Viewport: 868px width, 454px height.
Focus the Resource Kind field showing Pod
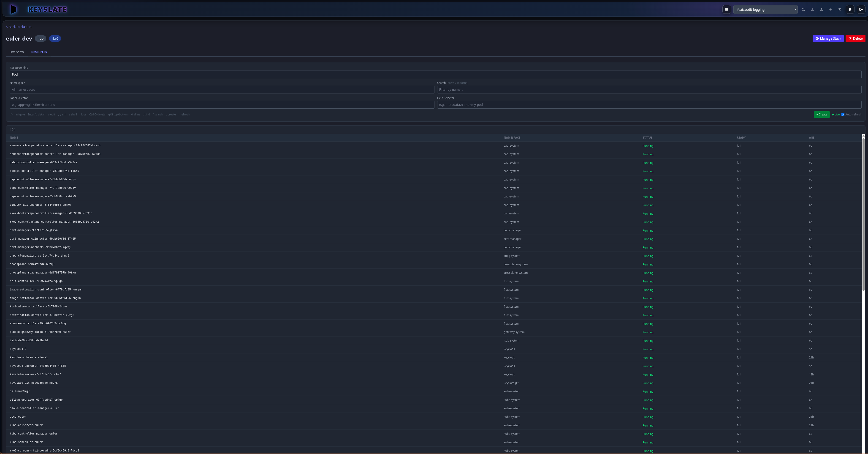click(435, 74)
